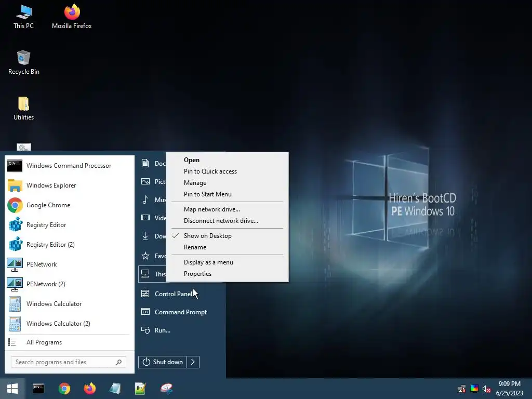The width and height of the screenshot is (532, 399).
Task: Open Windows Command Processor in Start menu
Action: (x=69, y=166)
